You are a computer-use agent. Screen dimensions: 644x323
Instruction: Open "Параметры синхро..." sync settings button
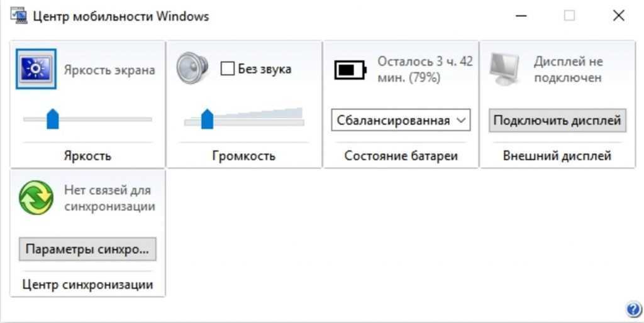click(87, 249)
